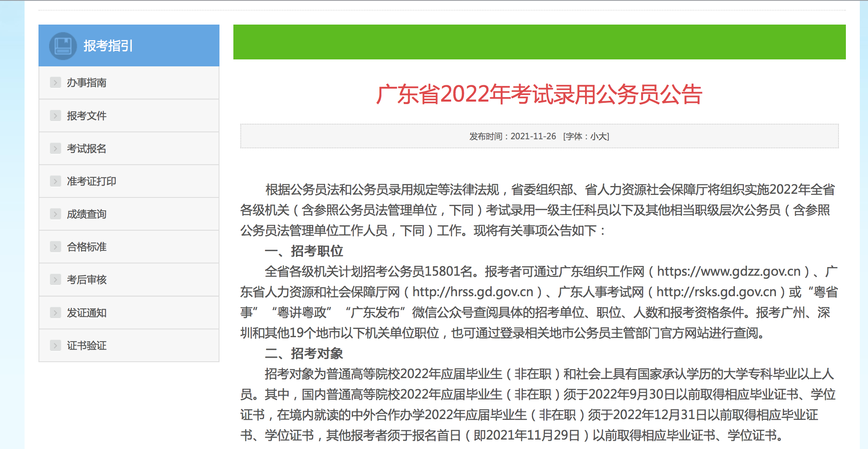The width and height of the screenshot is (868, 449).
Task: Click the chevron icon next to 证书验证
Action: click(x=55, y=345)
